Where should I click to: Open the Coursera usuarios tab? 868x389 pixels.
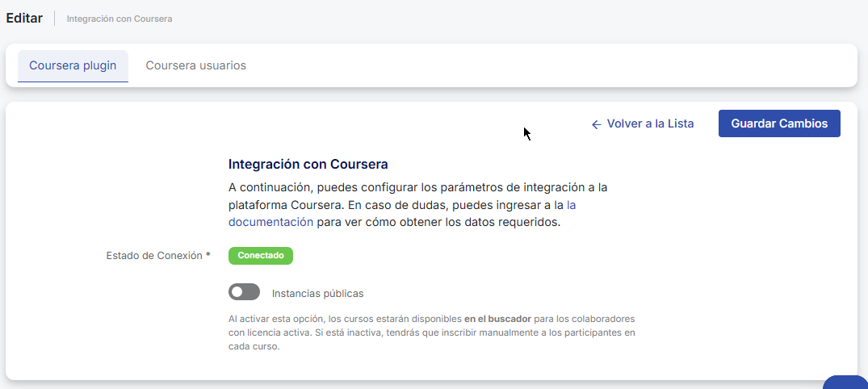point(196,66)
